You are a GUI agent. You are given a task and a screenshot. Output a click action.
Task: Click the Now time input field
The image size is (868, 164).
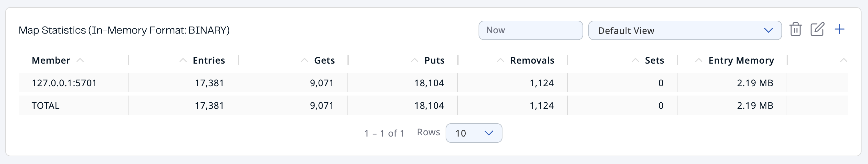pyautogui.click(x=530, y=30)
